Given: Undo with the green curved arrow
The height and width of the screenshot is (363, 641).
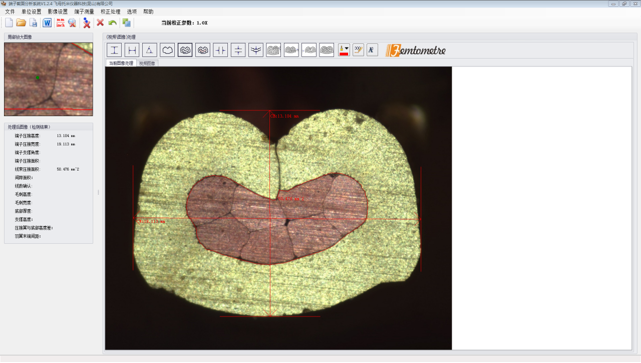Looking at the screenshot, I should (112, 23).
